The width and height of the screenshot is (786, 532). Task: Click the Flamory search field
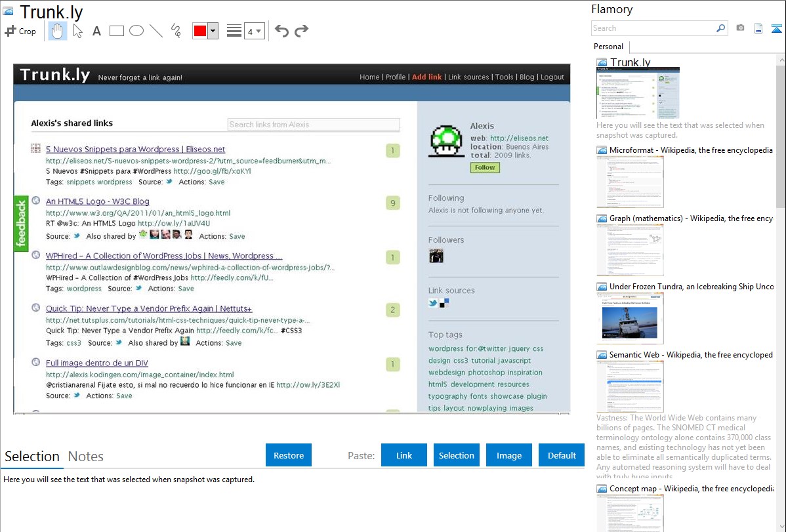653,28
